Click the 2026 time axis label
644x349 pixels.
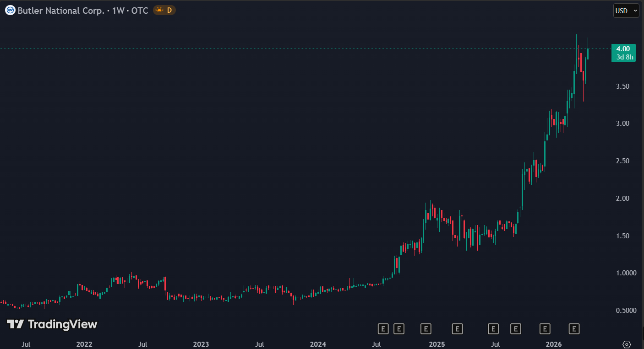pos(554,344)
